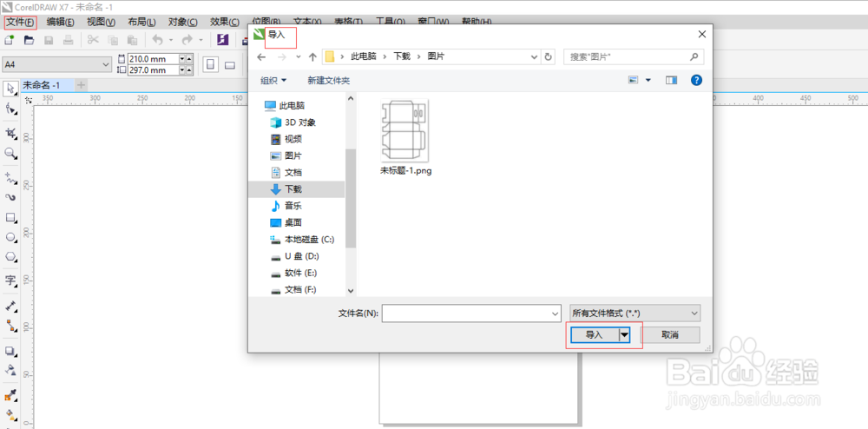868x429 pixels.
Task: Toggle the preview pane in Import dialog
Action: point(672,80)
